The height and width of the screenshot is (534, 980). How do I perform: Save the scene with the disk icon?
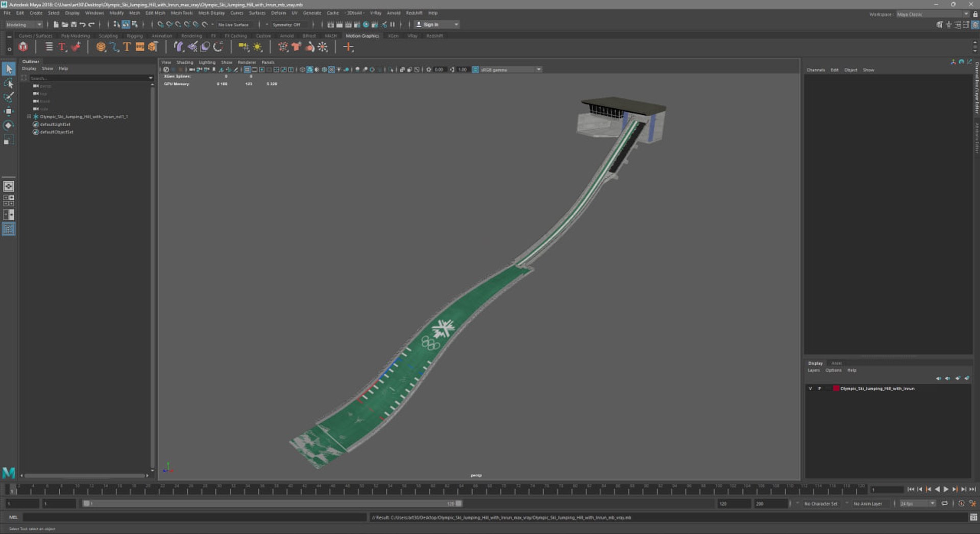point(73,25)
